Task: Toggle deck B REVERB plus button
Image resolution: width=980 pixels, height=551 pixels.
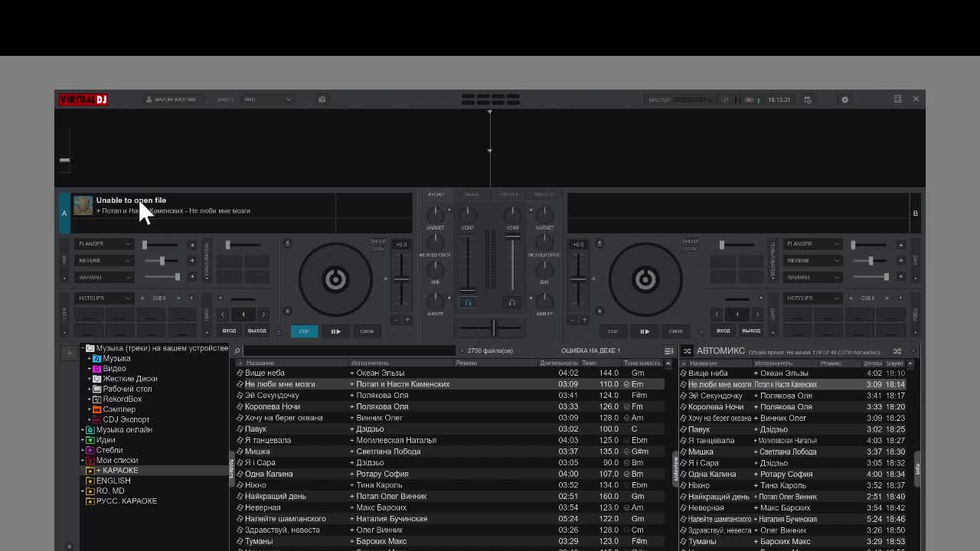Action: pyautogui.click(x=900, y=260)
